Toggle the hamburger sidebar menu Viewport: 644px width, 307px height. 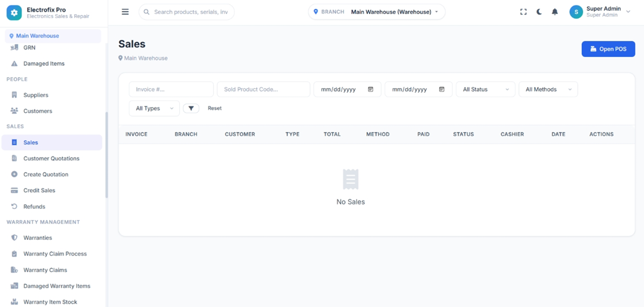pos(125,12)
